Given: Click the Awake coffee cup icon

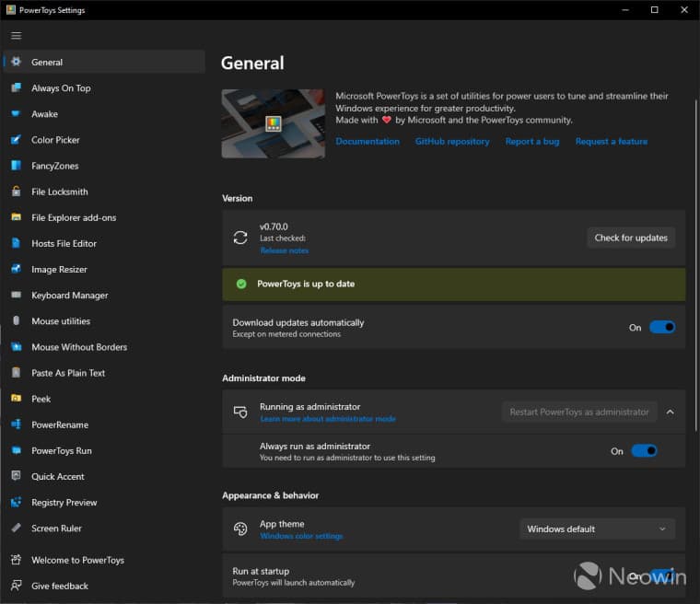Looking at the screenshot, I should click(16, 114).
